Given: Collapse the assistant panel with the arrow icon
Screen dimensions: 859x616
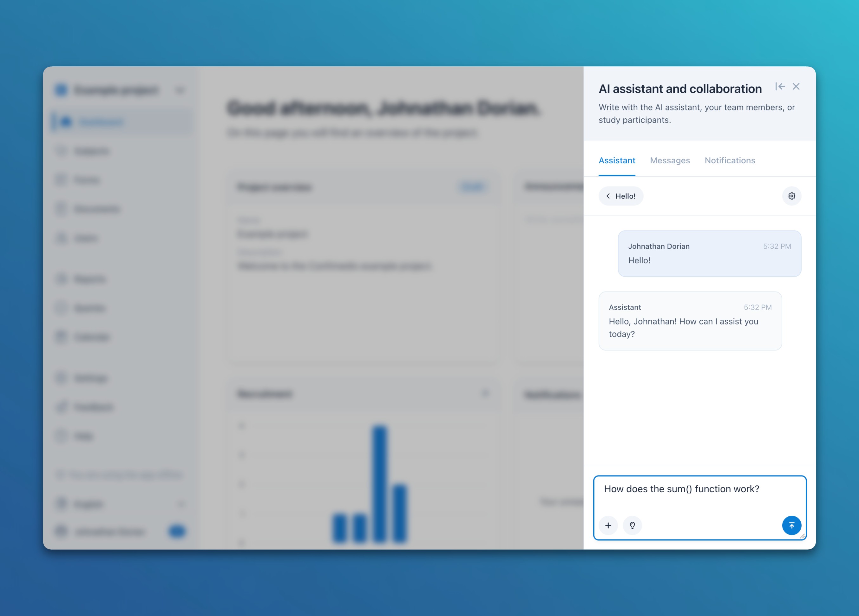Looking at the screenshot, I should (x=780, y=87).
